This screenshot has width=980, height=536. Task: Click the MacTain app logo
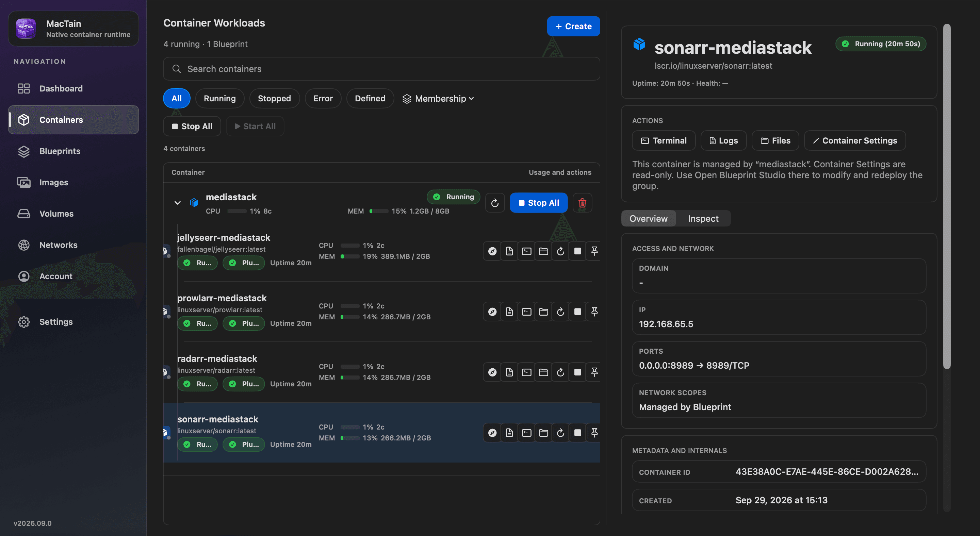pos(26,29)
